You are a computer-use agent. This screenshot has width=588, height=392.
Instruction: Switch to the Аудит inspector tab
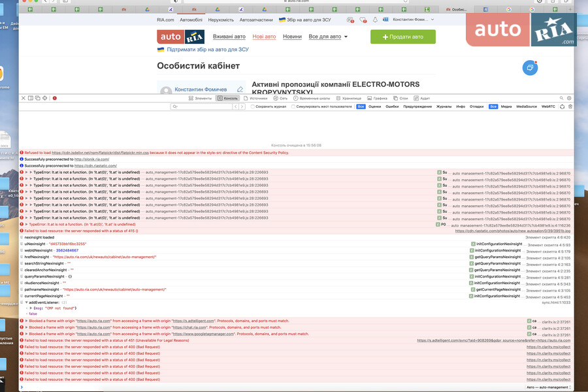421,98
